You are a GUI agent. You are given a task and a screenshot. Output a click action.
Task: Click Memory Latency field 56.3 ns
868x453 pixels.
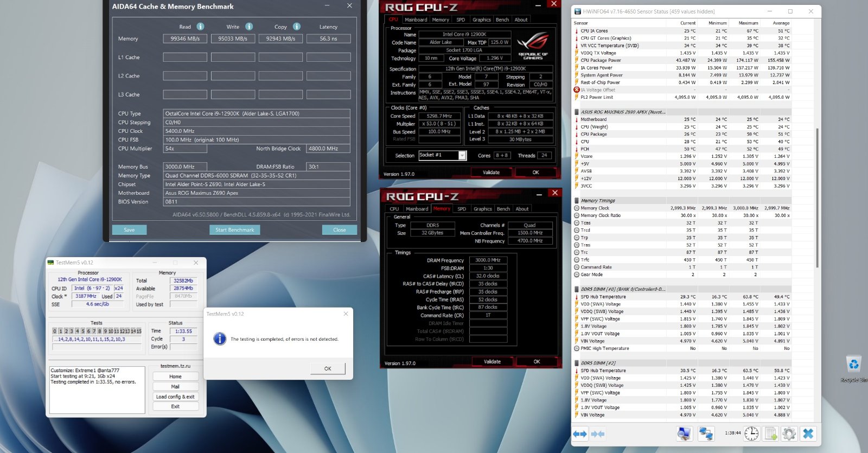click(328, 39)
